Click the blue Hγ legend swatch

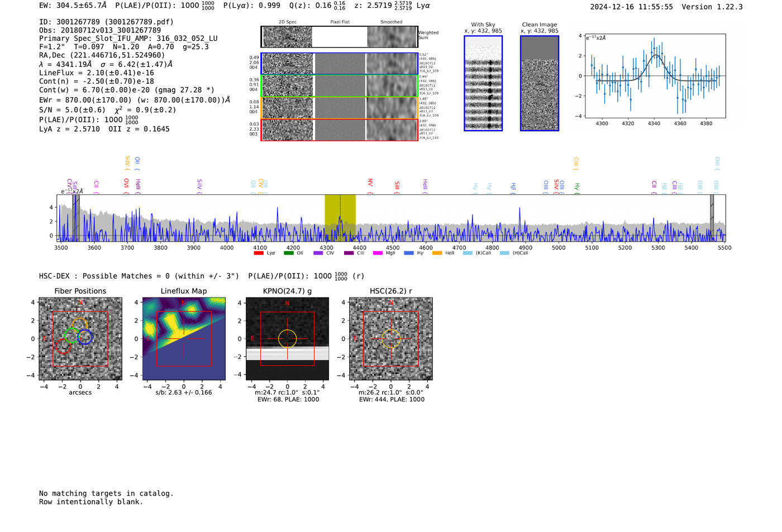(409, 253)
